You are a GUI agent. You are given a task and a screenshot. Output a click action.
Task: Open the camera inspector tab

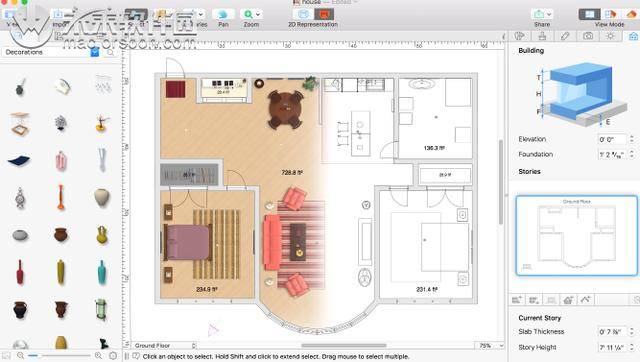(588, 36)
